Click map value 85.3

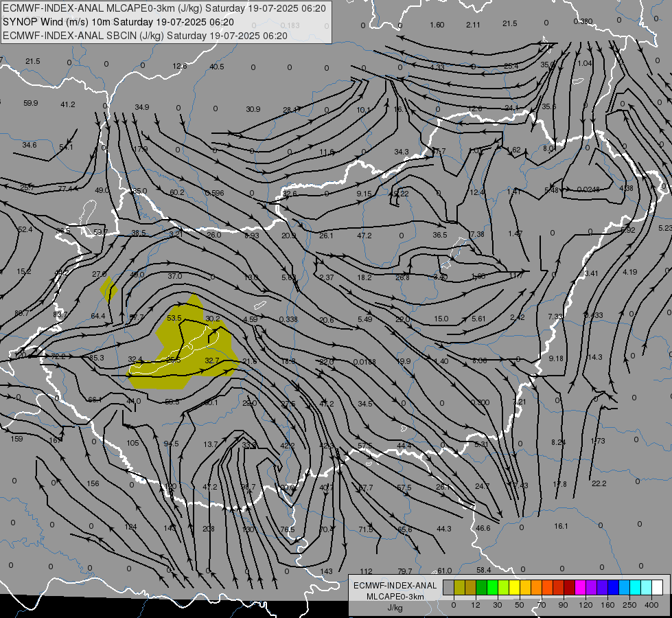(96, 358)
